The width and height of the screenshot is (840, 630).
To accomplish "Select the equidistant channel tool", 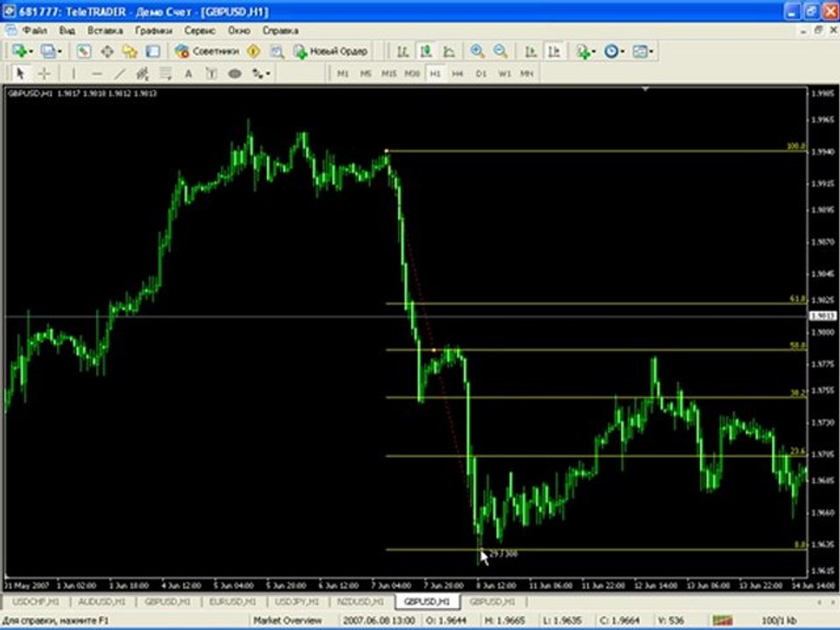I will tap(143, 73).
